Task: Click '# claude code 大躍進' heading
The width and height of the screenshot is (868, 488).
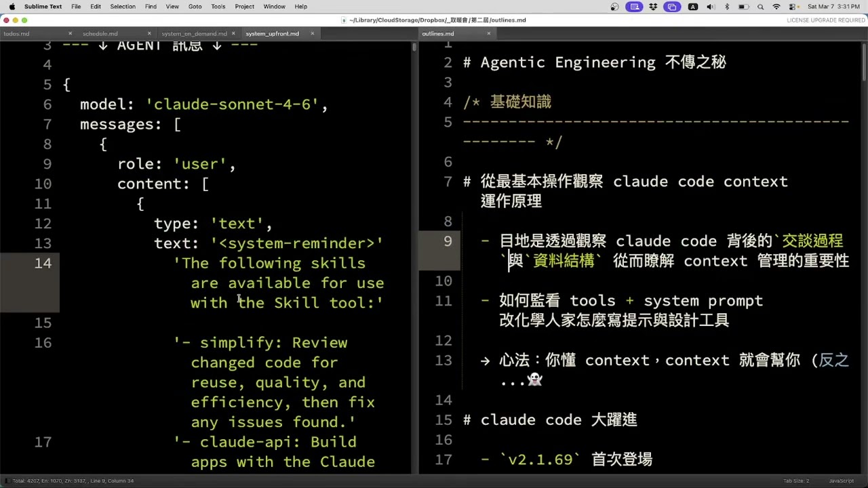Action: pyautogui.click(x=550, y=420)
